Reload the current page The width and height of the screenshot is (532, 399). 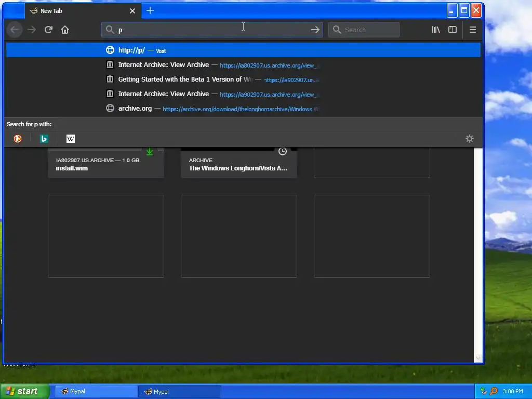pos(48,30)
